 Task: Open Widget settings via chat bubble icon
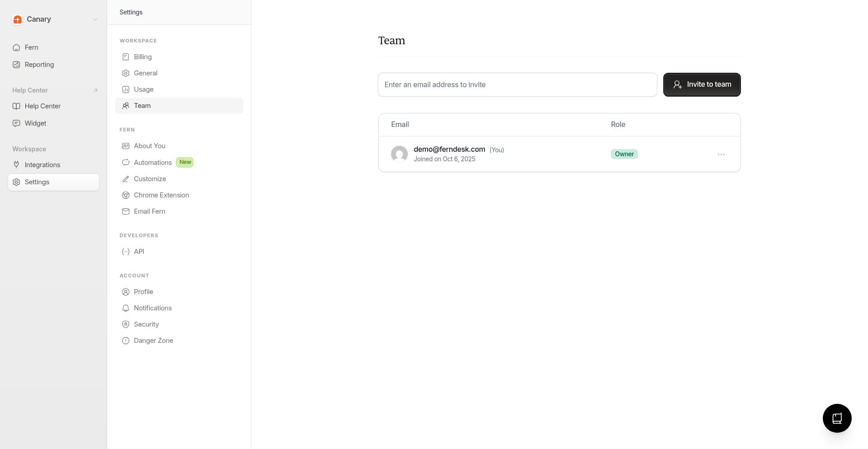pos(16,123)
